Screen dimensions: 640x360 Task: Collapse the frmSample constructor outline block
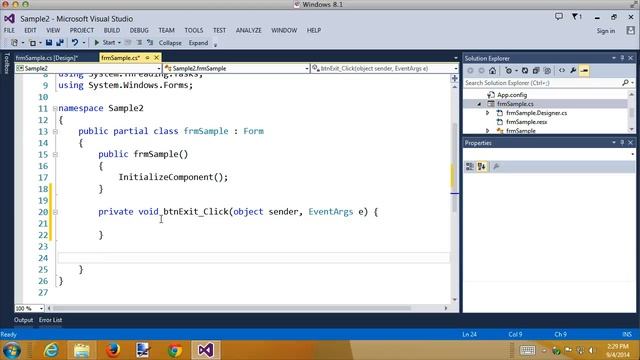click(55, 155)
